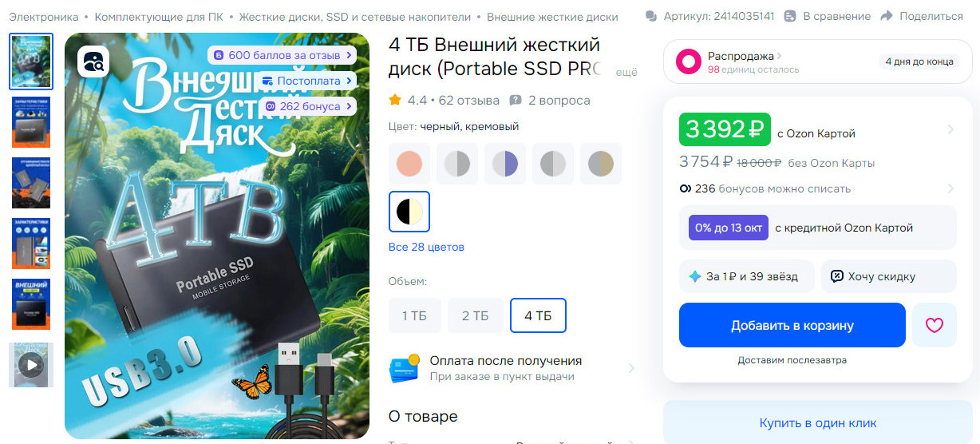Click the Поделиться share arrow icon
The image size is (980, 444).
point(886,16)
